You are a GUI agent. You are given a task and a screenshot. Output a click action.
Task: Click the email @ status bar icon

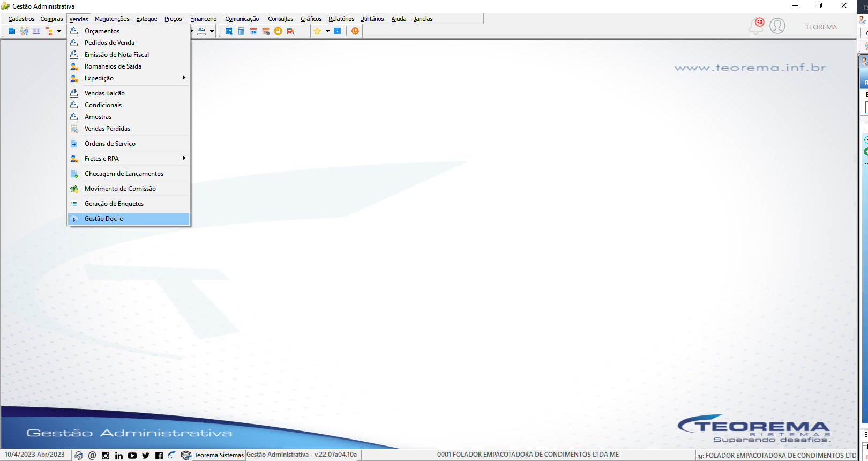pos(92,456)
